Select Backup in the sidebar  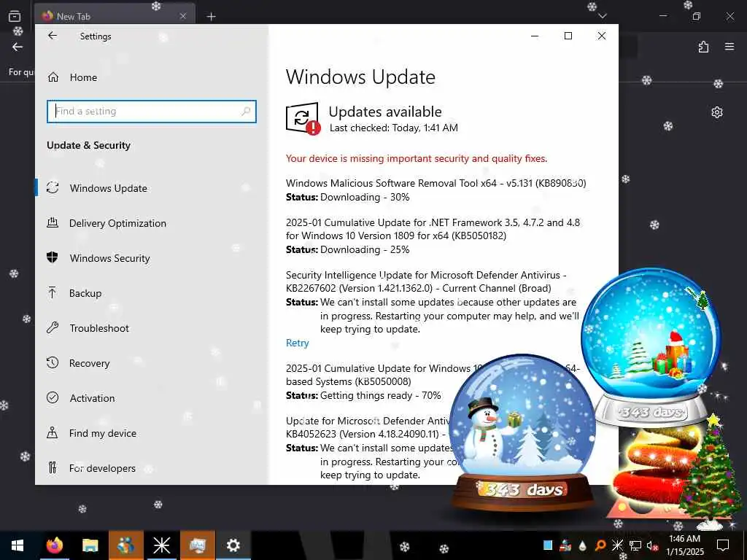[x=85, y=293]
